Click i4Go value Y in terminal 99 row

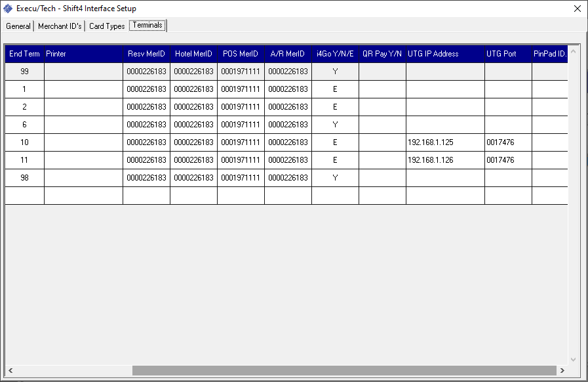coord(335,72)
